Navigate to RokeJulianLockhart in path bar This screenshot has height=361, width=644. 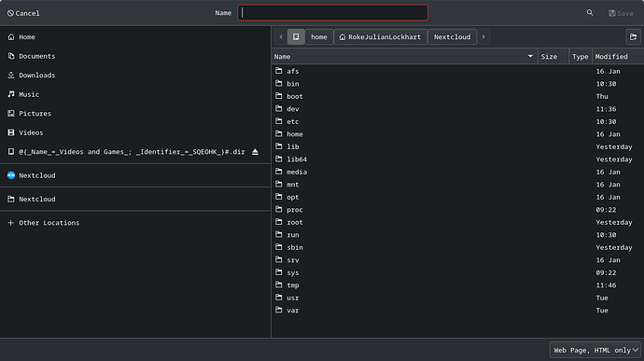(380, 37)
